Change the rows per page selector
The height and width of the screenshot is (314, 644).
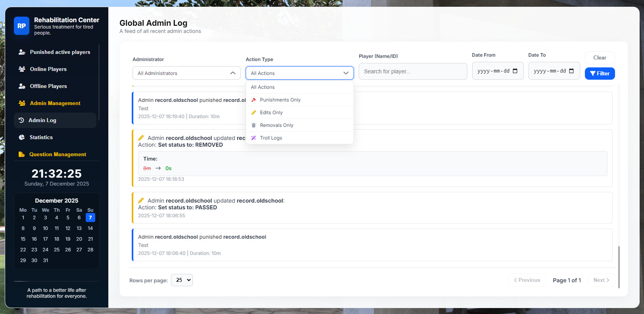(182, 280)
